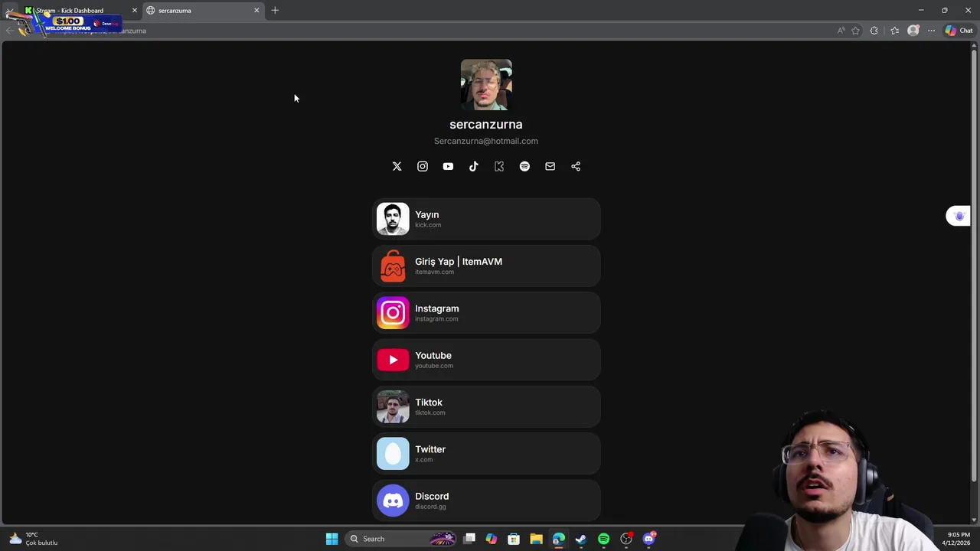The image size is (980, 551).
Task: Open the Kick social icon below the email
Action: [x=499, y=166]
